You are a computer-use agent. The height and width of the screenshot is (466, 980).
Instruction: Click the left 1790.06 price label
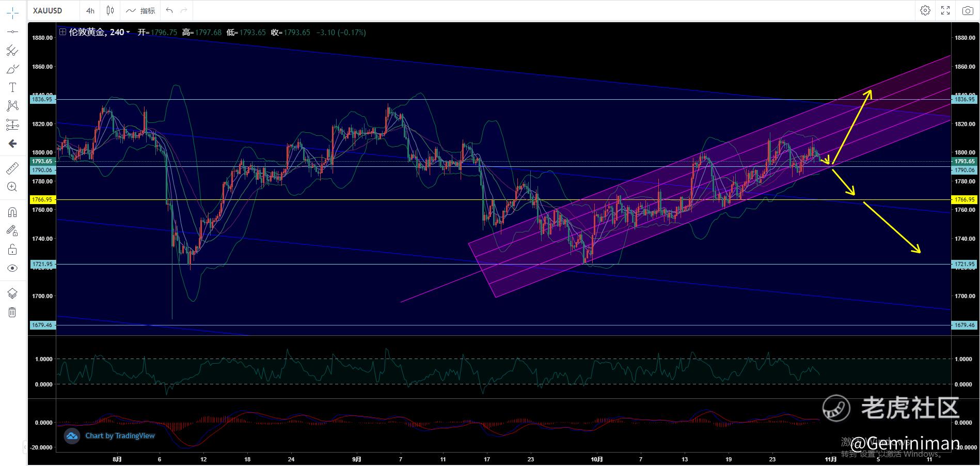tap(42, 170)
